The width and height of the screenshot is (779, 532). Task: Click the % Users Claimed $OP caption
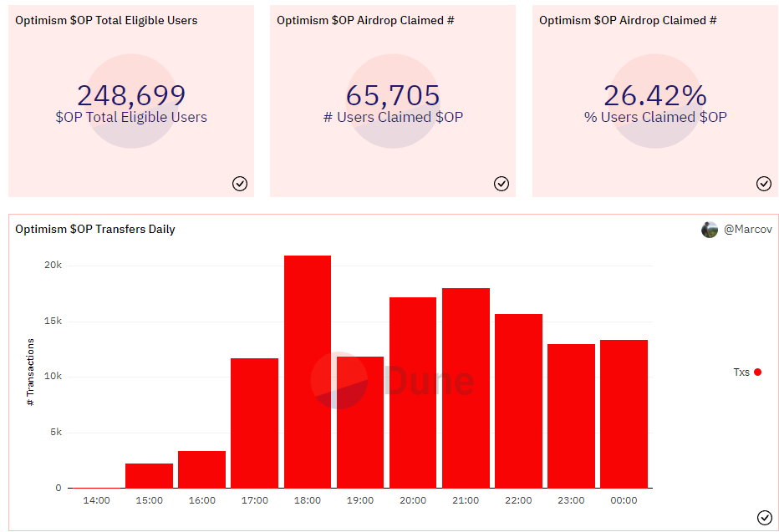(x=655, y=117)
